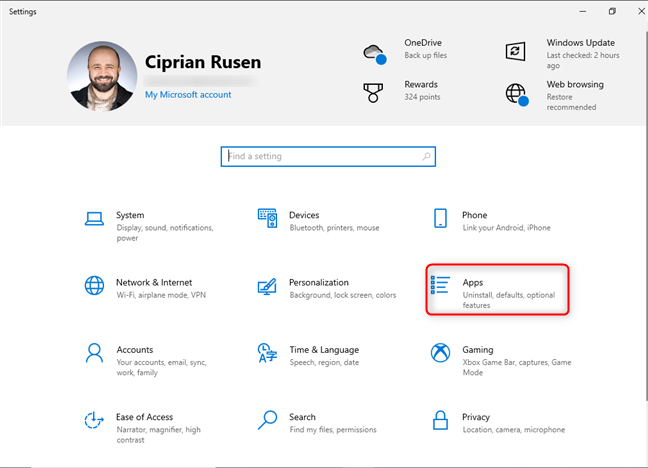Click the Time & Language icon
Image resolution: width=648 pixels, height=468 pixels.
pyautogui.click(x=267, y=353)
